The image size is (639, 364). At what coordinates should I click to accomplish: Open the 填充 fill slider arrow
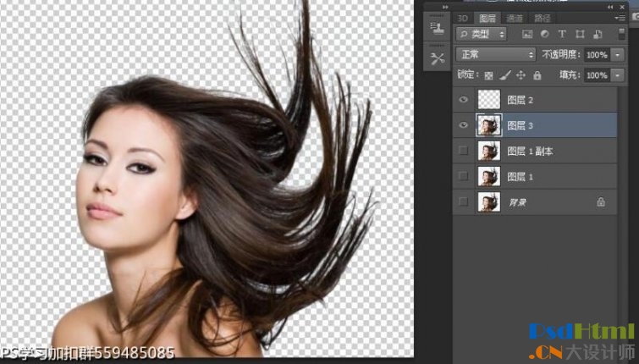pos(618,75)
